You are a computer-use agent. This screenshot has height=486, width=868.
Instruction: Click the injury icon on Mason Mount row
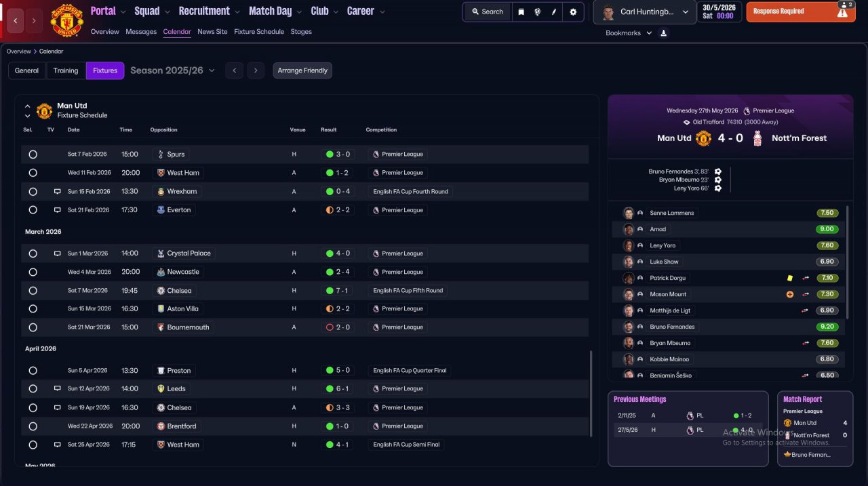[790, 294]
